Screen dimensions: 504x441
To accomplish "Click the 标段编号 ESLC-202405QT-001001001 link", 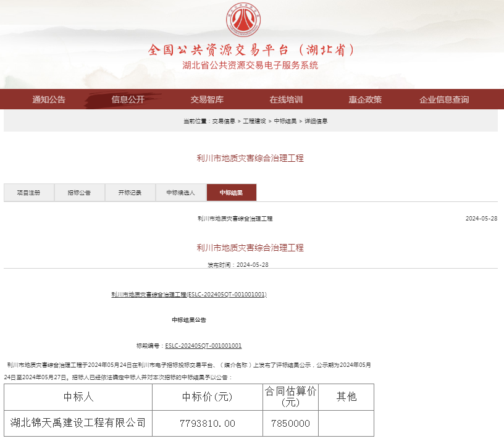I will pos(203,346).
